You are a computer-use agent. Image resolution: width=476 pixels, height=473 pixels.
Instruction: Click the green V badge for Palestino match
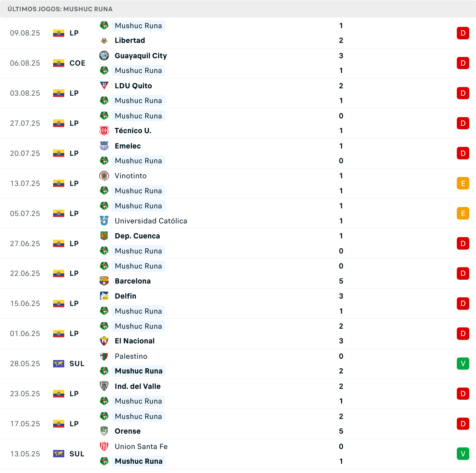click(x=463, y=364)
